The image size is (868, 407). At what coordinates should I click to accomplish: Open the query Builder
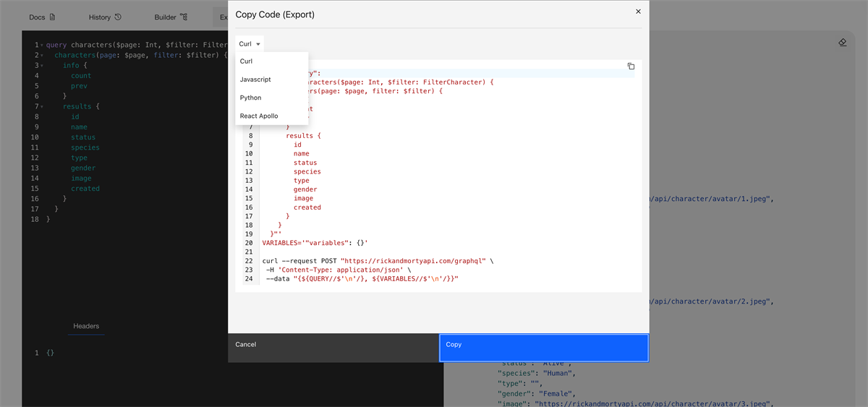pos(166,17)
